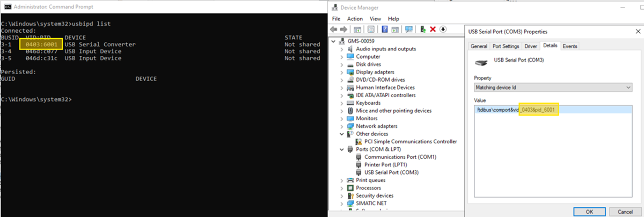Open the Action menu
The height and width of the screenshot is (217, 644).
[355, 19]
